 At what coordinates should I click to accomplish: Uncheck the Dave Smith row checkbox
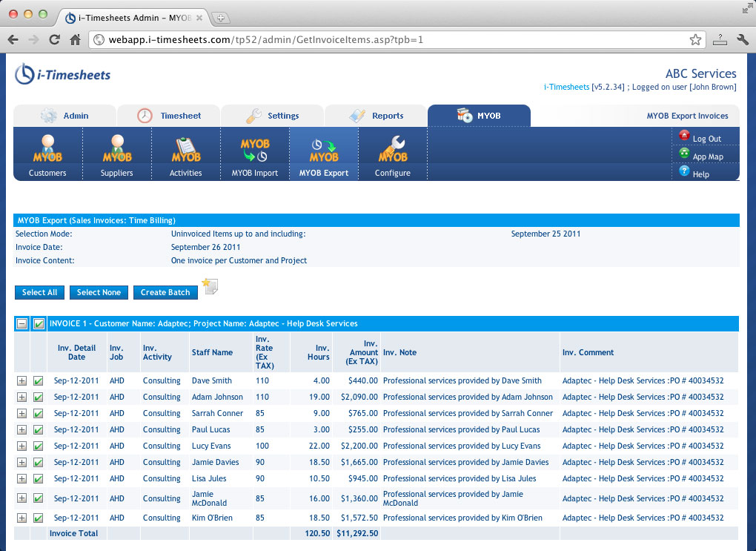click(38, 380)
